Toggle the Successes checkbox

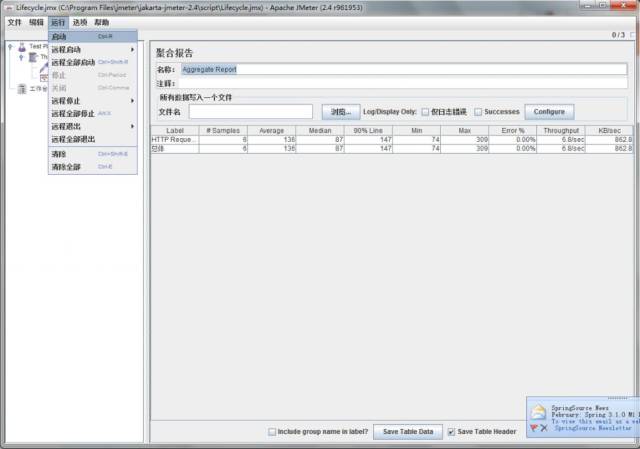point(478,112)
